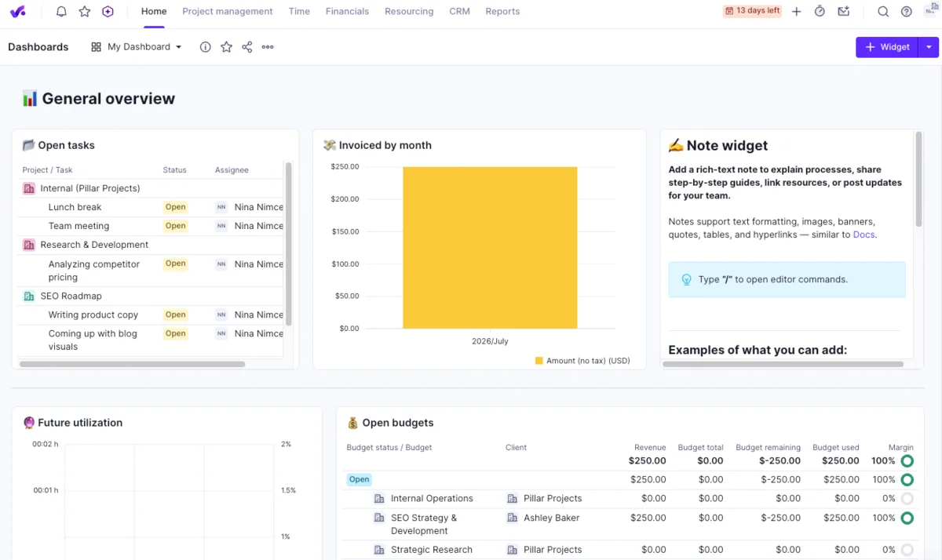Open the search magnifier icon
The width and height of the screenshot is (942, 560).
pyautogui.click(x=883, y=12)
